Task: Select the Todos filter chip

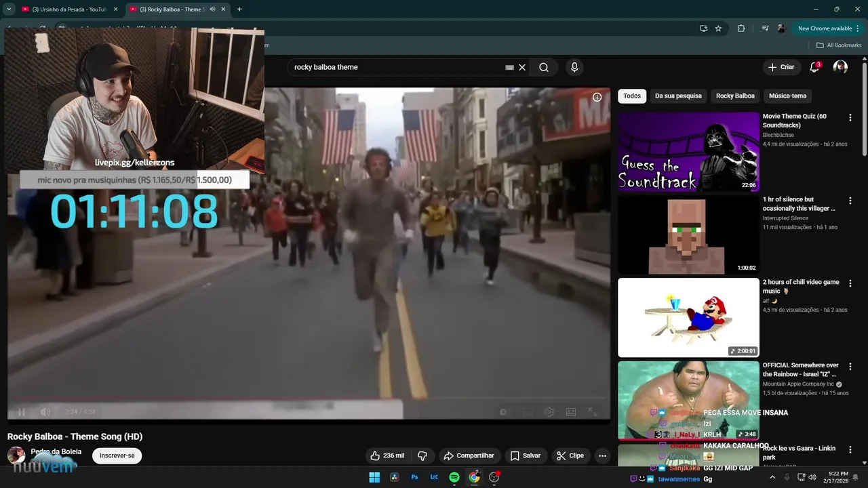Action: [632, 96]
